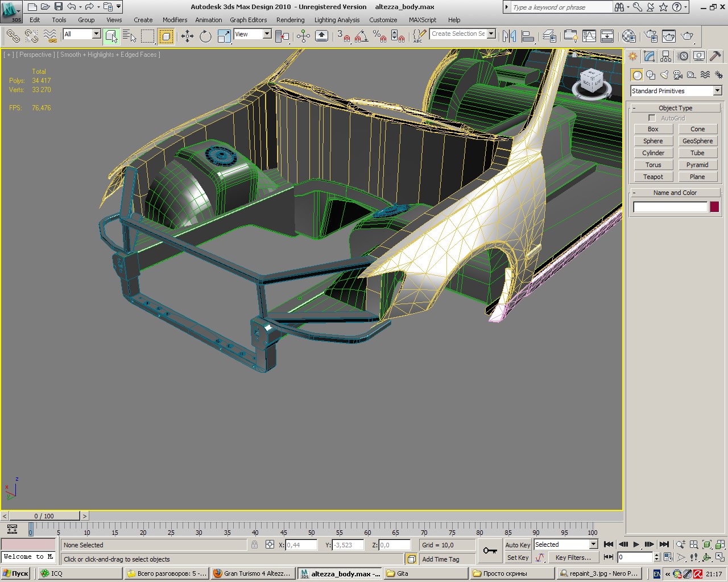Open the Rendering menu
The image size is (728, 582).
(290, 20)
